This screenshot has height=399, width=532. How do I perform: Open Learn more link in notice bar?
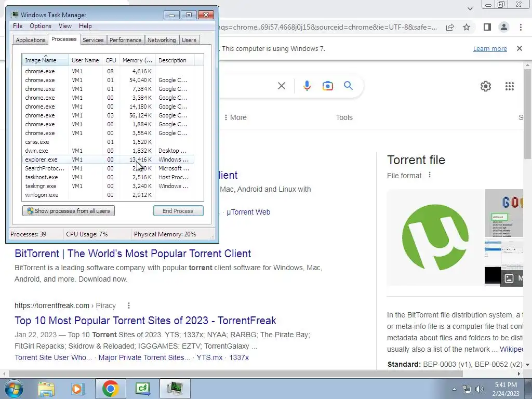pyautogui.click(x=490, y=48)
